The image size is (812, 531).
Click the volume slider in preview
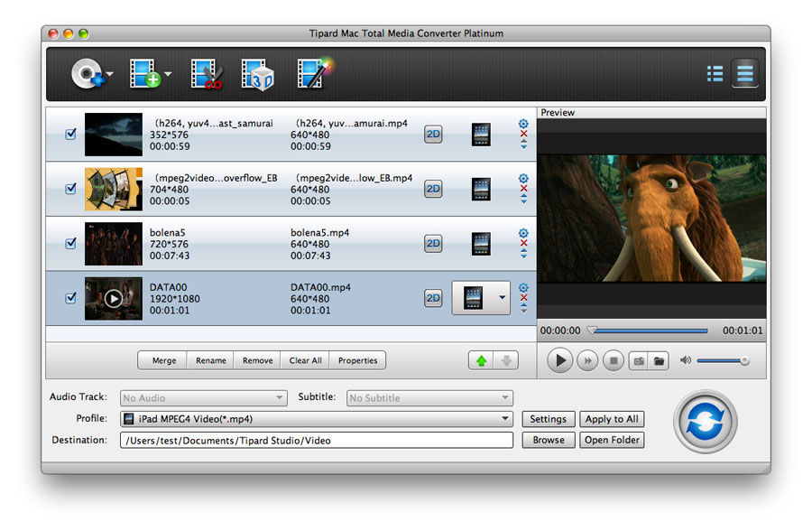722,361
